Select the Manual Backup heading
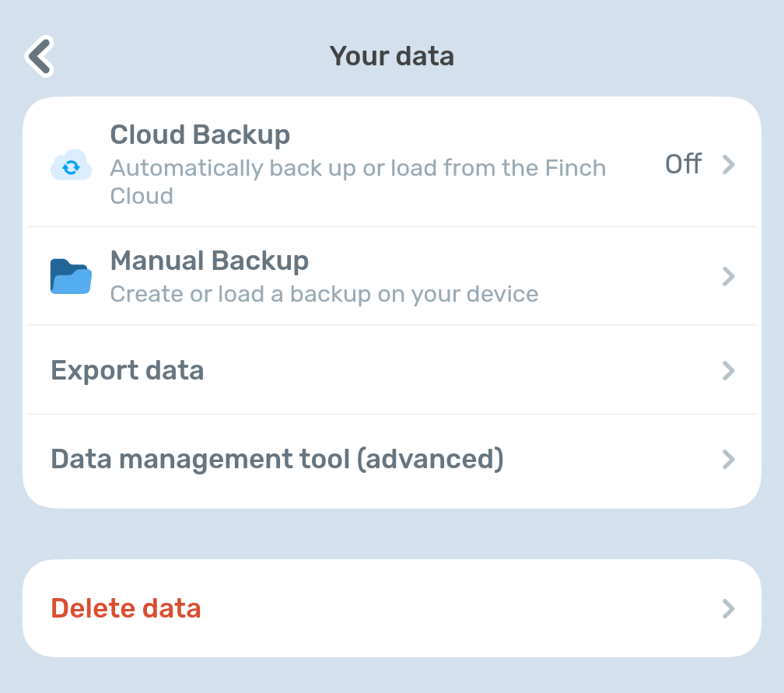Screen dimensions: 784x693 pyautogui.click(x=209, y=261)
